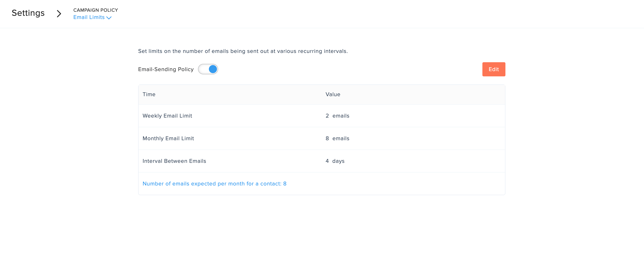Viewport: 644px width, 280px height.
Task: Click the Email Limits link text
Action: [x=89, y=17]
